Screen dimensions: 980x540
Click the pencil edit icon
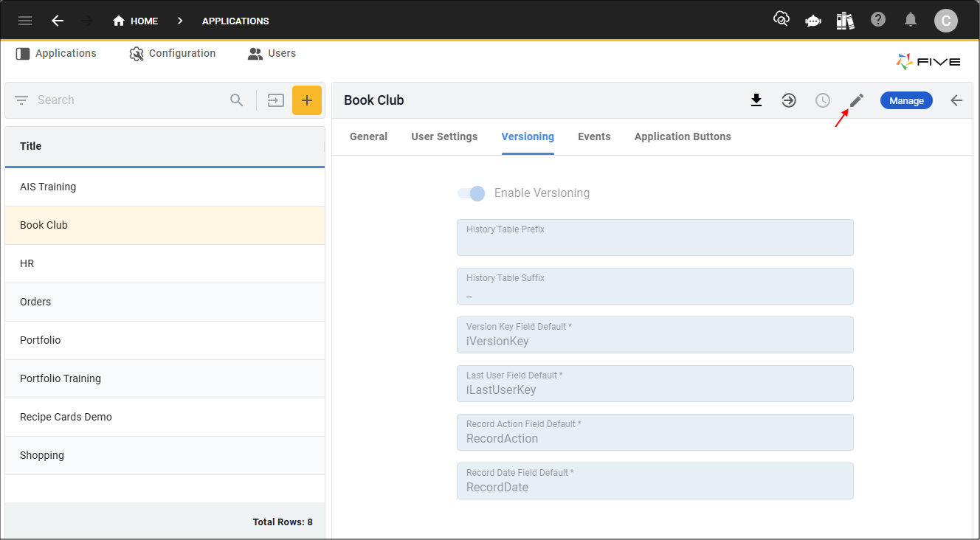click(x=856, y=100)
